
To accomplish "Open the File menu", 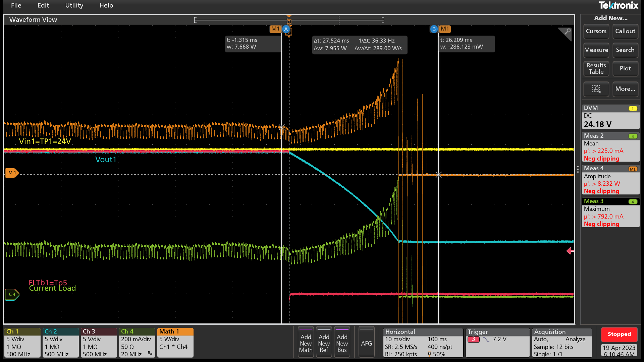I will point(16,5).
